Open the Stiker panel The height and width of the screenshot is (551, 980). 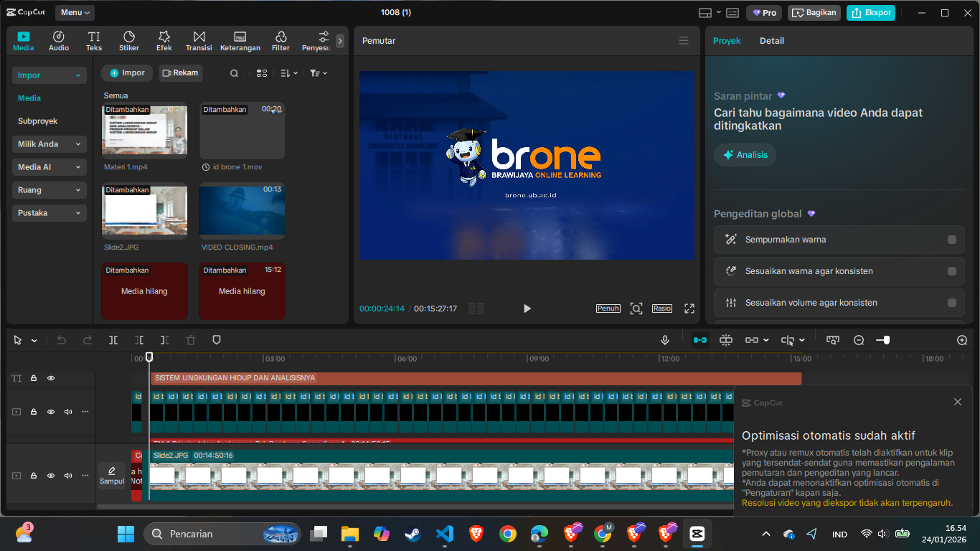click(x=129, y=41)
